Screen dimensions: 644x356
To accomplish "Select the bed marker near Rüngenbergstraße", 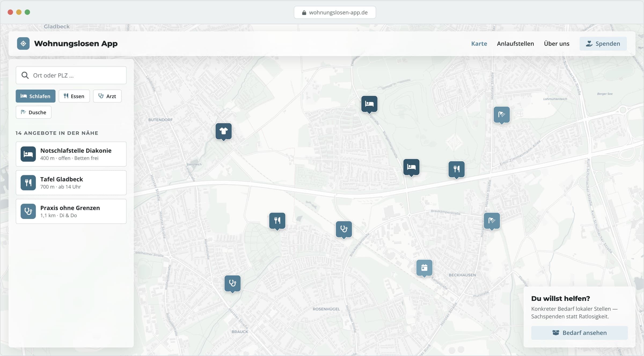I will (411, 167).
